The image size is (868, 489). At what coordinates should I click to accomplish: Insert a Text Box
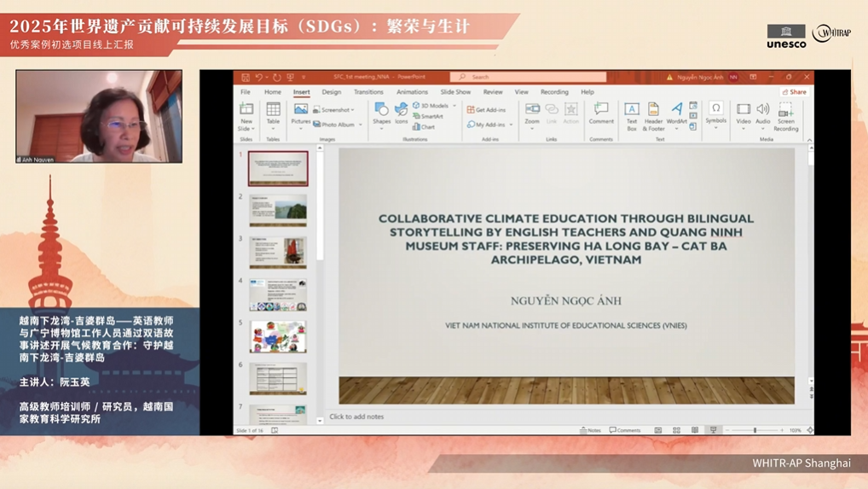632,115
